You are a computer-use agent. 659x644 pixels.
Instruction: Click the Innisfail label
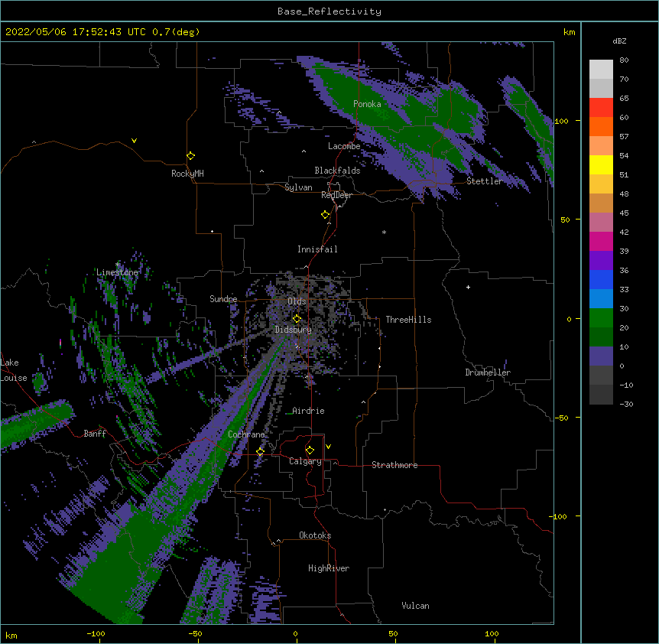pyautogui.click(x=317, y=249)
